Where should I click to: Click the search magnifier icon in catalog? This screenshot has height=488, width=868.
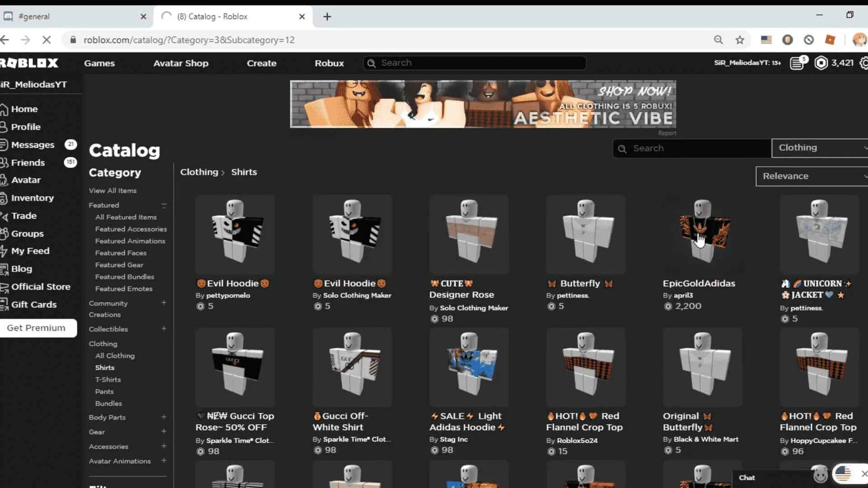point(623,148)
